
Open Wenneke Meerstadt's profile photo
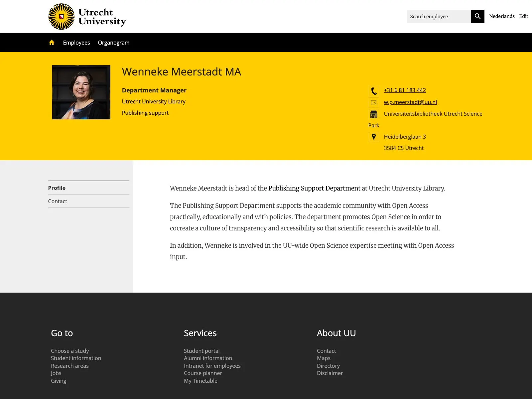[x=81, y=92]
